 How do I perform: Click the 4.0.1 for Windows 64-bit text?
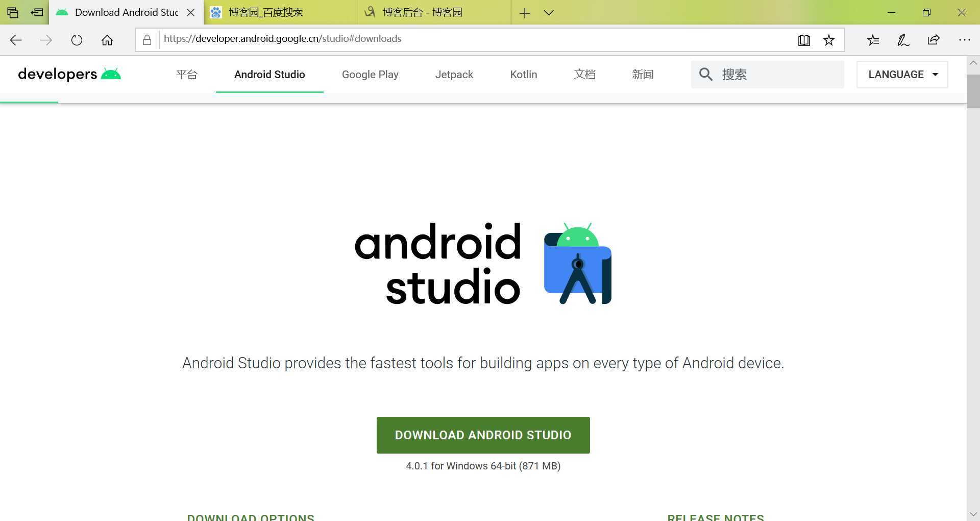[483, 466]
